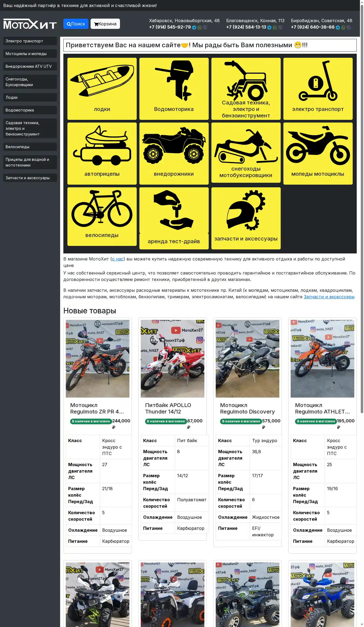This screenshot has width=364, height=627.
Task: Open the Запчасти и аксессуары text link
Action: 329,297
